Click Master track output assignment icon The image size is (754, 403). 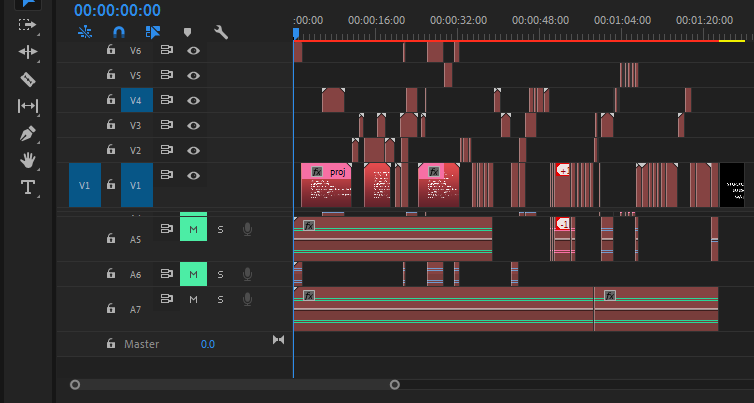point(278,340)
